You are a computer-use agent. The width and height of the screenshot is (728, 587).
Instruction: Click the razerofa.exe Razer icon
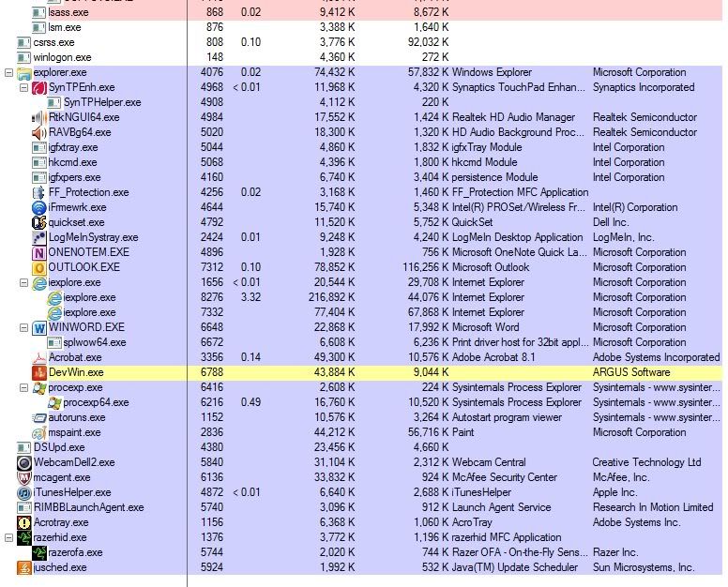(39, 552)
